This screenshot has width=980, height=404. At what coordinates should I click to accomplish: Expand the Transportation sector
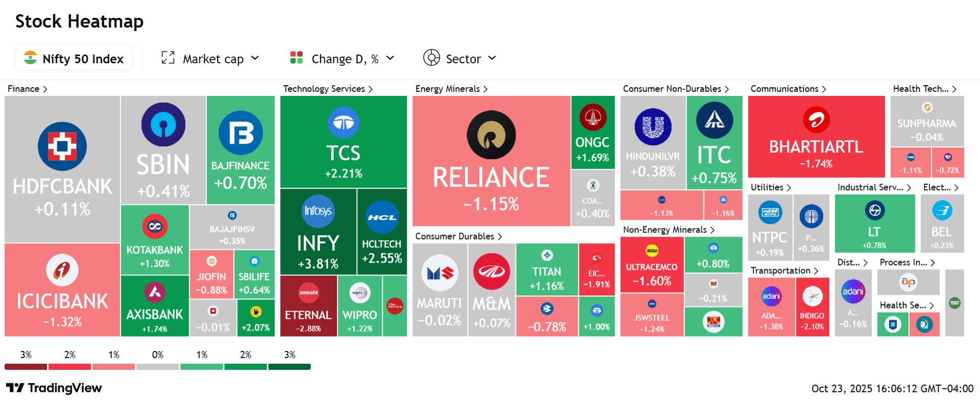785,270
